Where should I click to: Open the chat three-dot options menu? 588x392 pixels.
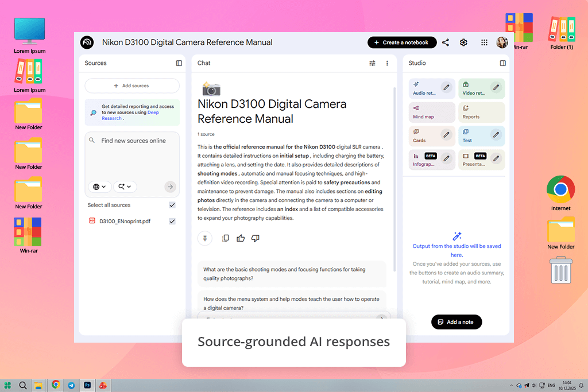[387, 63]
